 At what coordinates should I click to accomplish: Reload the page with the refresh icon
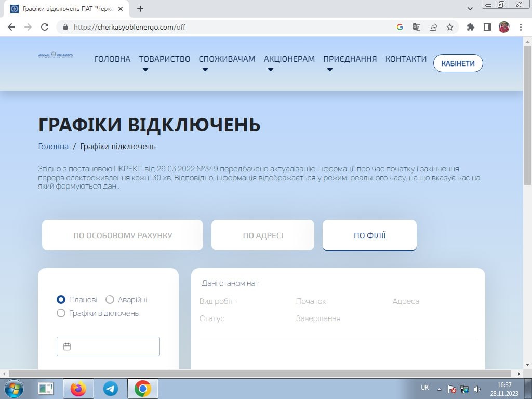point(45,27)
